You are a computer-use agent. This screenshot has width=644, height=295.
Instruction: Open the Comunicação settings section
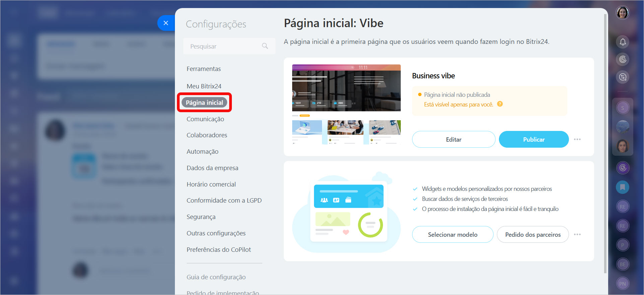[x=205, y=119]
